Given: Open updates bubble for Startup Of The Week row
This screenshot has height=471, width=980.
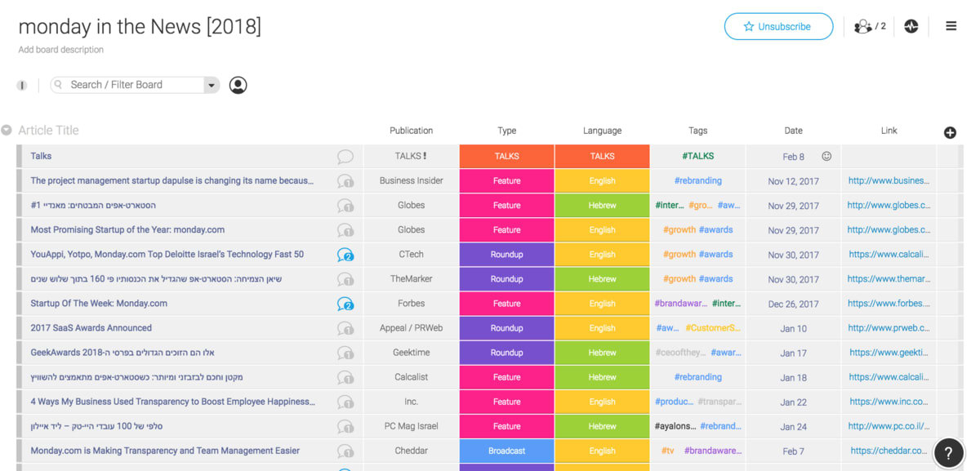Looking at the screenshot, I should (345, 304).
